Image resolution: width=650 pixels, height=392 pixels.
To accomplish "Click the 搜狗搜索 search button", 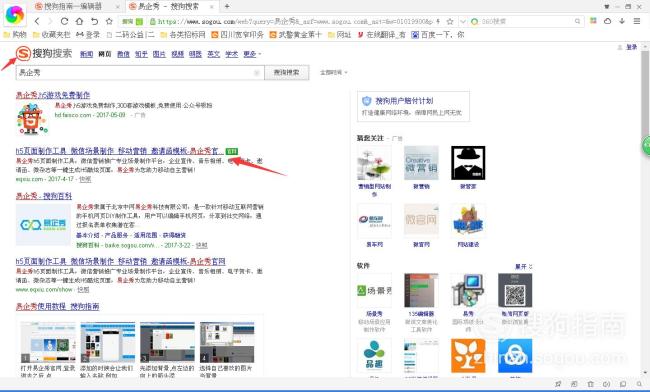I will click(x=286, y=73).
